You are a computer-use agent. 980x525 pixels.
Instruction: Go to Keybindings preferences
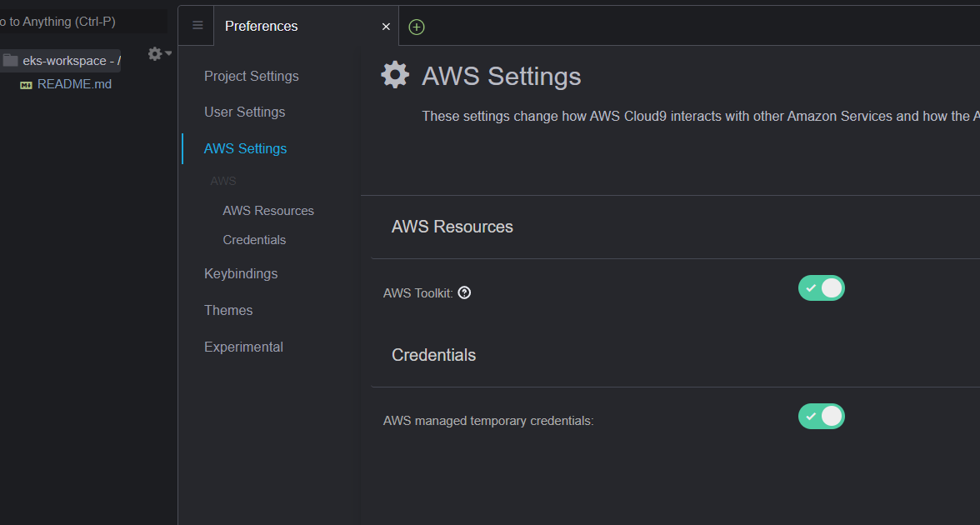point(241,273)
